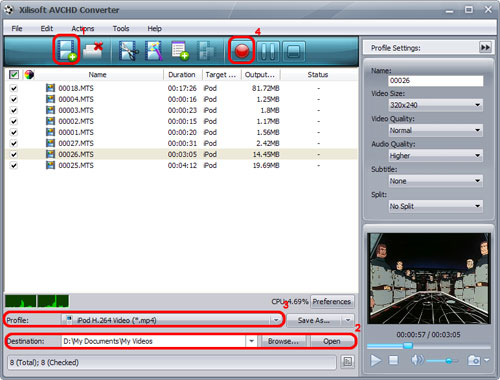Screen dimensions: 500x380
Task: Open the Subtitle None dropdown
Action: tap(436, 181)
